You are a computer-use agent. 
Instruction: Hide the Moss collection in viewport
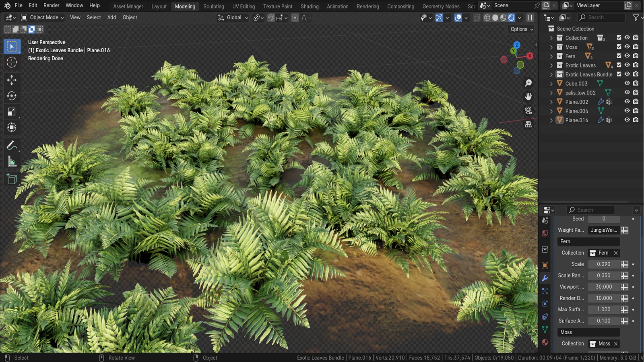(x=627, y=47)
